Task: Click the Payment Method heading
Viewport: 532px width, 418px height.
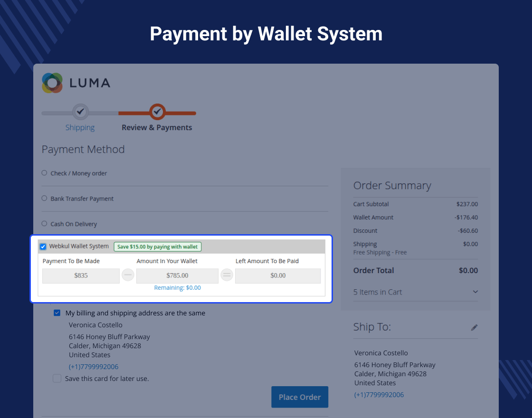Action: click(83, 149)
